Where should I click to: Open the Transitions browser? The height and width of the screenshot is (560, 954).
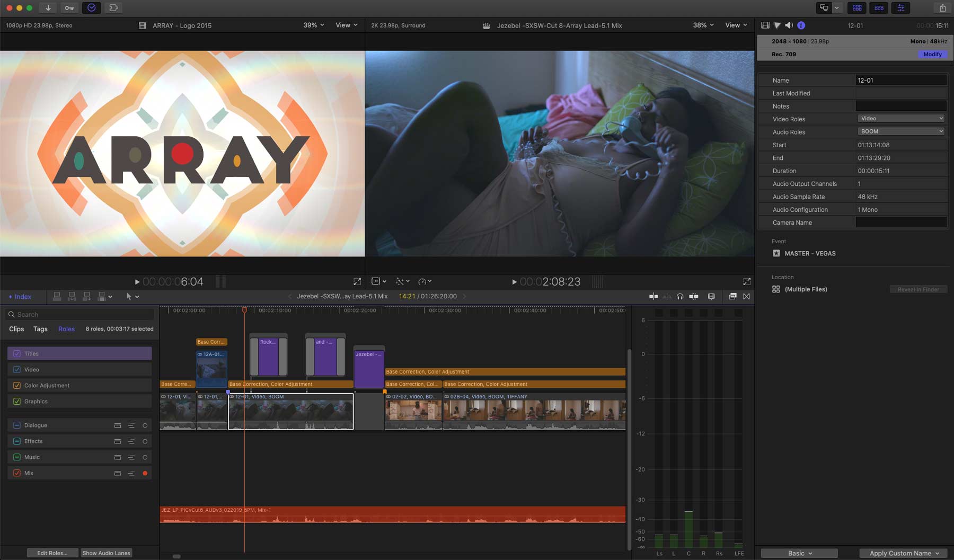click(x=747, y=297)
